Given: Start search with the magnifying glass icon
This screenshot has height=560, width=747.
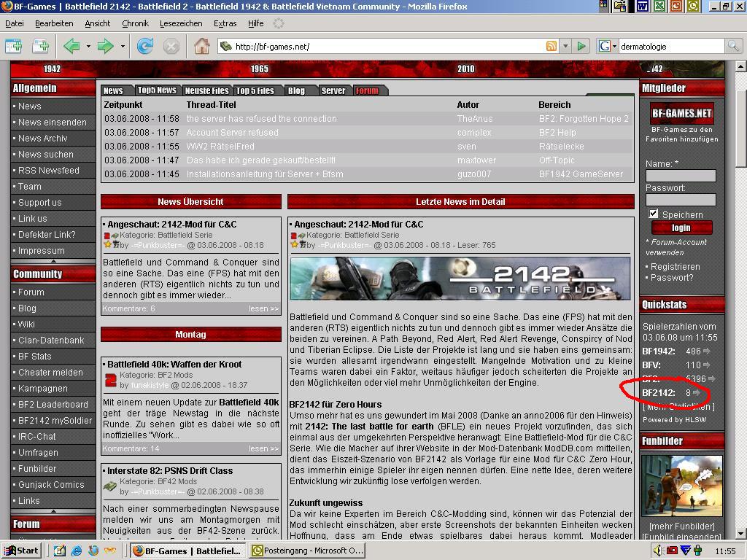Looking at the screenshot, I should [x=733, y=46].
